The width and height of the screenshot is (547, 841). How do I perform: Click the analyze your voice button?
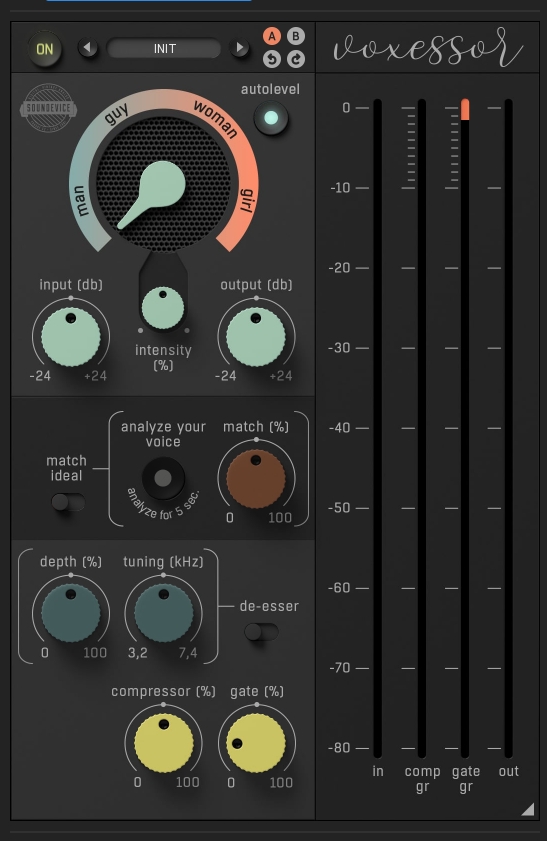(x=163, y=478)
